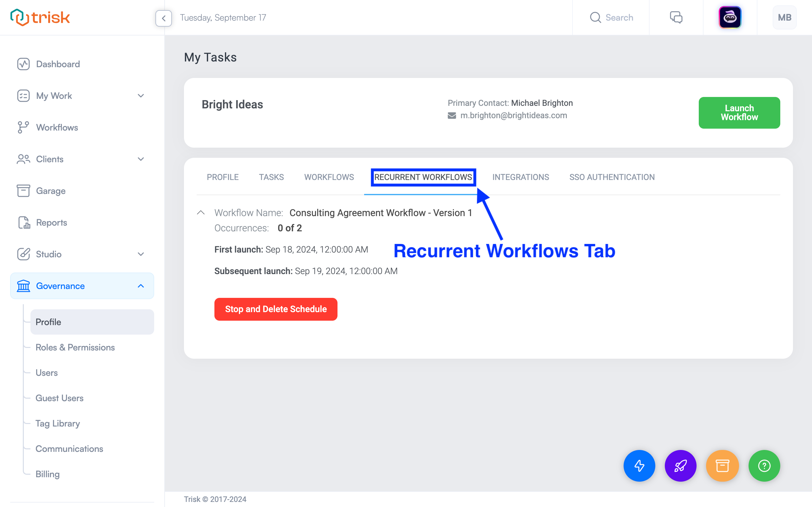812x507 pixels.
Task: Click the rocket launch quick action icon
Action: [680, 465]
